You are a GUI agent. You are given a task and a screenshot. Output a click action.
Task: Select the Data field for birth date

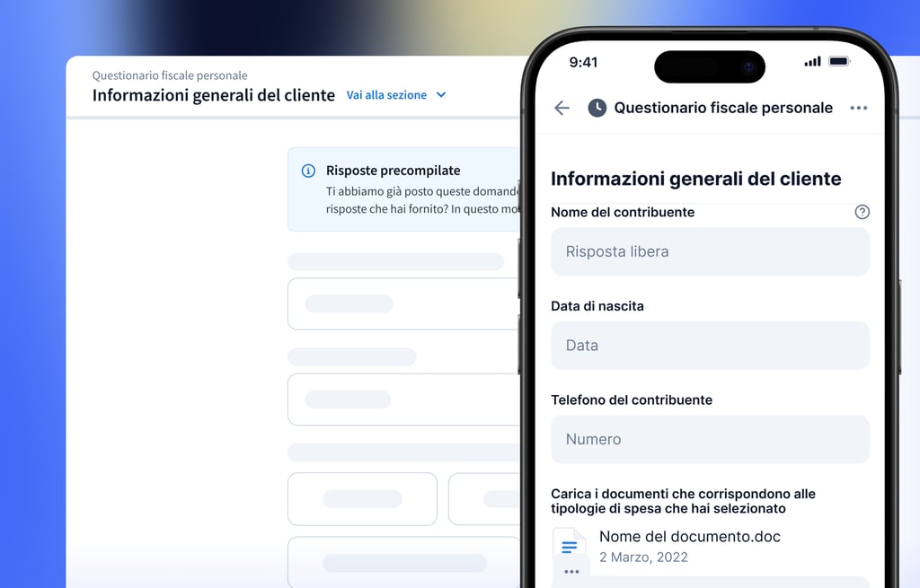tap(710, 346)
